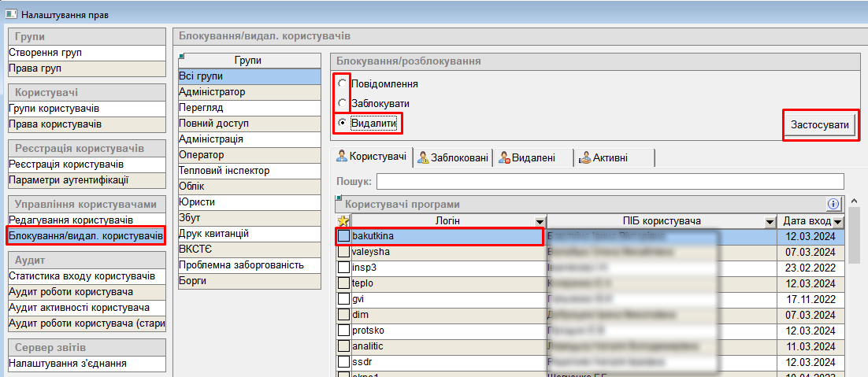Expand the ПІБ користувача column dropdown
The height and width of the screenshot is (377, 868).
(x=769, y=222)
